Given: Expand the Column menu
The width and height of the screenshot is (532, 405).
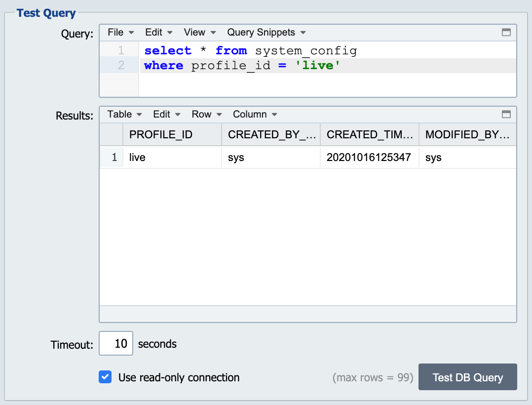Looking at the screenshot, I should [255, 114].
